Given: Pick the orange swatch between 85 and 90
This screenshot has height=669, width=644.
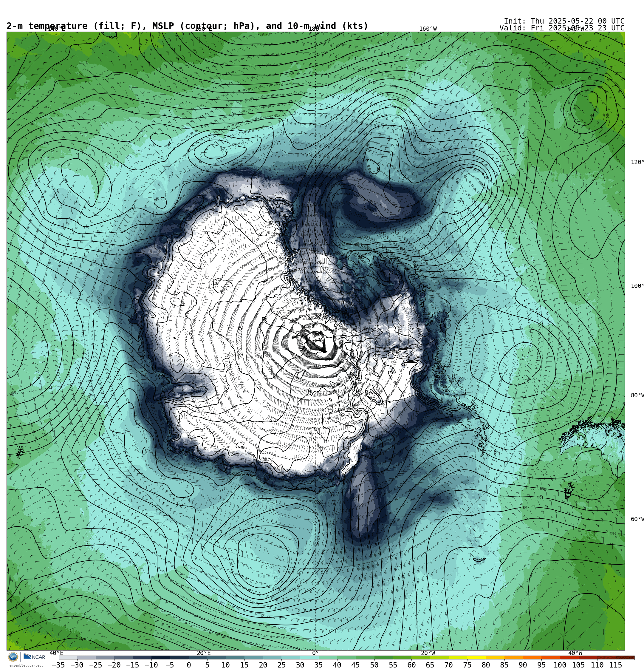Looking at the screenshot, I should tap(514, 657).
